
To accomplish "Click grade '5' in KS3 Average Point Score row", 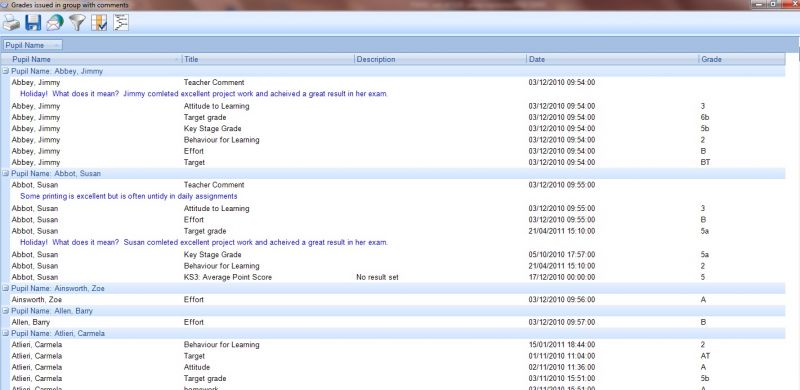I will [x=703, y=277].
